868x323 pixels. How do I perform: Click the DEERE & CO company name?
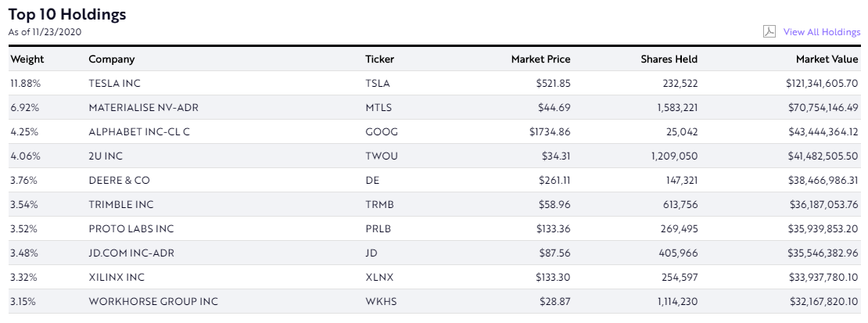point(120,180)
